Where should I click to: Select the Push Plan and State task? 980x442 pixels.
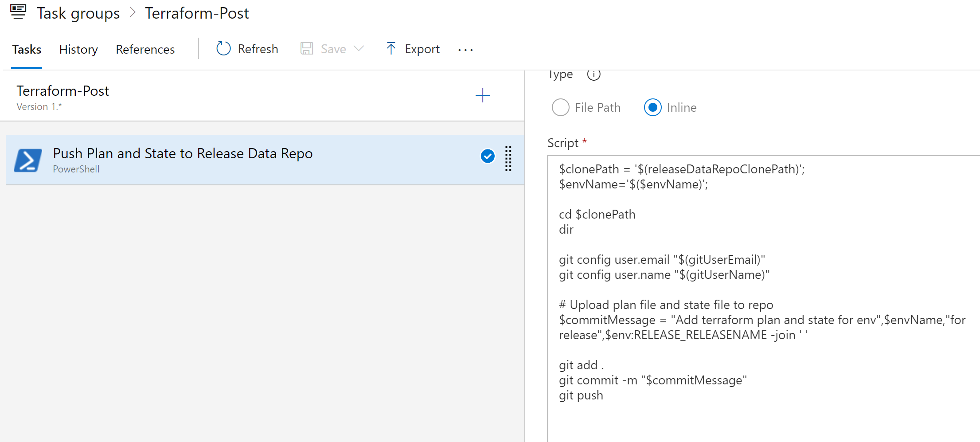coord(183,153)
